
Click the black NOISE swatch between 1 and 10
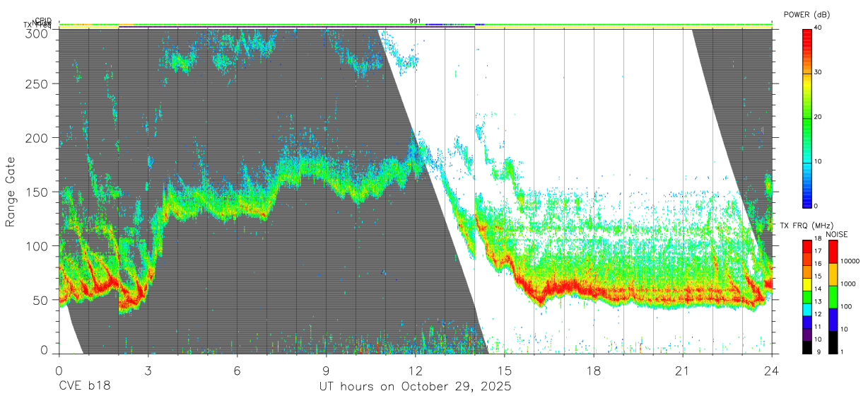point(833,341)
